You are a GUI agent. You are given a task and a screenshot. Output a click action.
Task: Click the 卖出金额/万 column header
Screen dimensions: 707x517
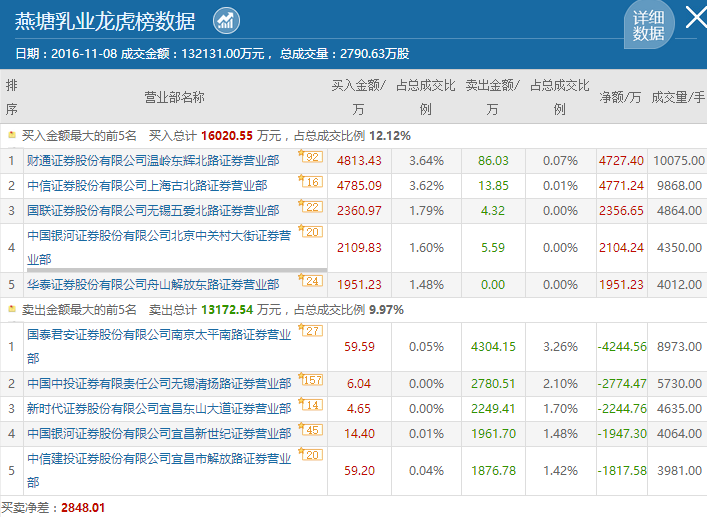click(x=492, y=97)
